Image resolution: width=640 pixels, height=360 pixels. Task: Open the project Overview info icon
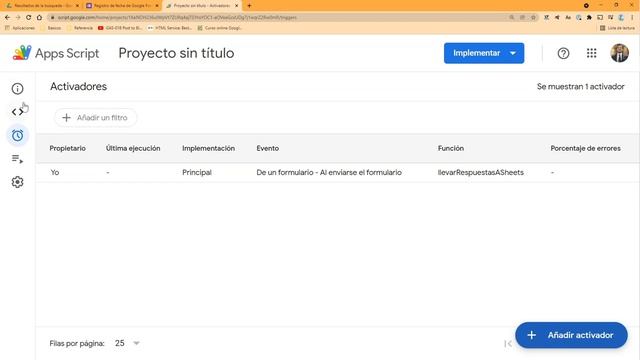[18, 89]
